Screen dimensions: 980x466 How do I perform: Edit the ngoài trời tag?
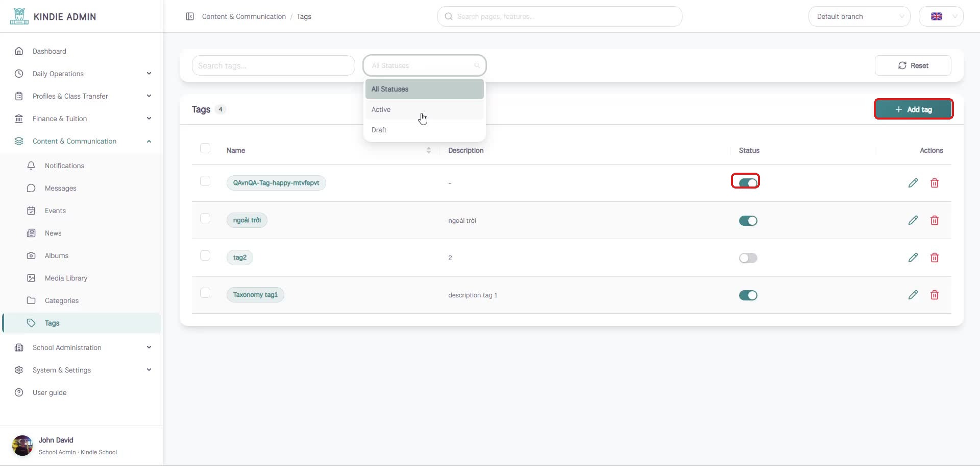(x=913, y=220)
